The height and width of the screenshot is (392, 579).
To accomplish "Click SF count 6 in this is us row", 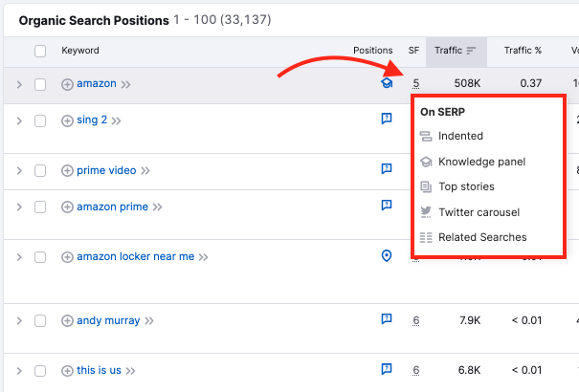I will [415, 370].
